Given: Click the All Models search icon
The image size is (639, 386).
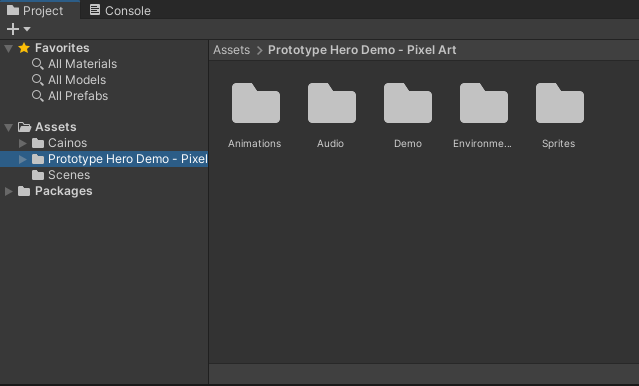Looking at the screenshot, I should click(37, 80).
